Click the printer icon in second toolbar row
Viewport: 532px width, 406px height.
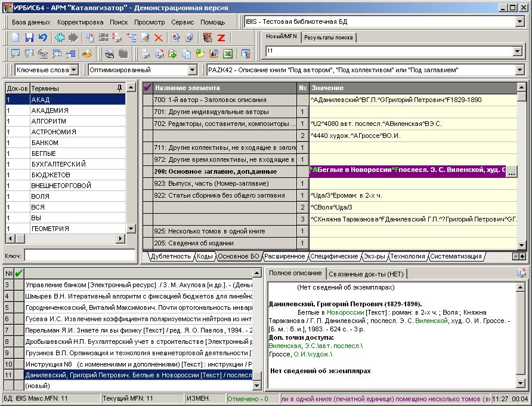click(145, 54)
